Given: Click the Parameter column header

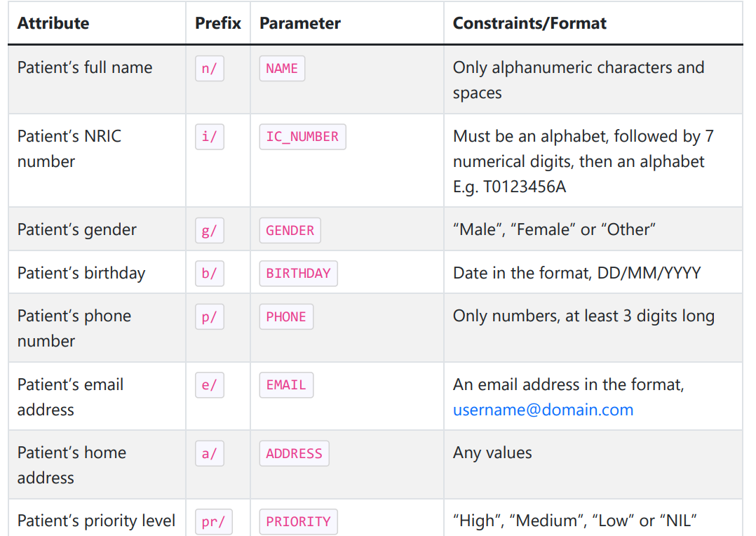Looking at the screenshot, I should 300,23.
